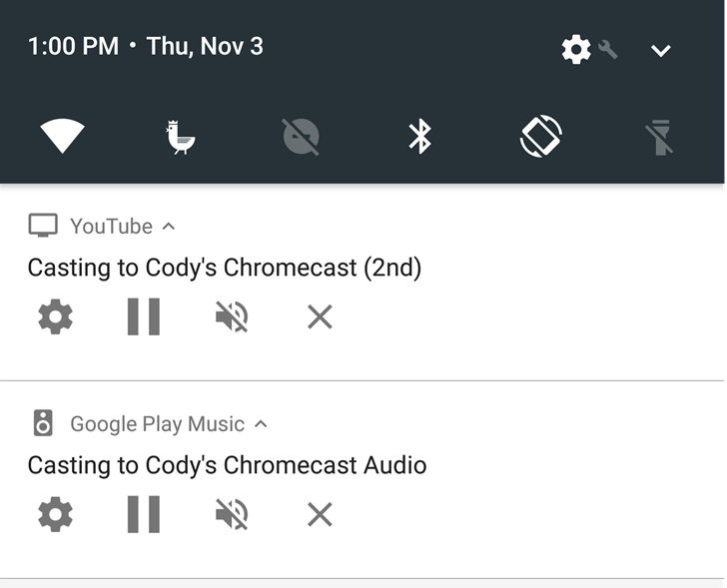
Task: Collapse the Google Play Music notification caret
Action: click(261, 424)
